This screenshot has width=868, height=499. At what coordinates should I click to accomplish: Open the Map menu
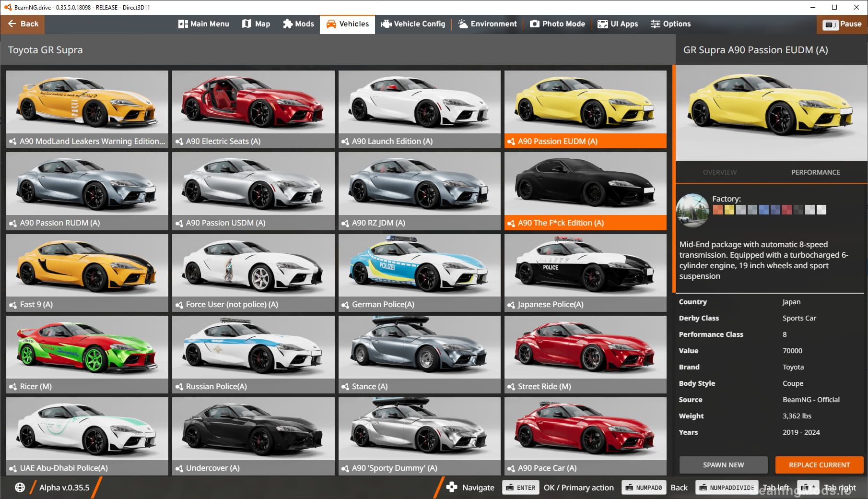256,24
